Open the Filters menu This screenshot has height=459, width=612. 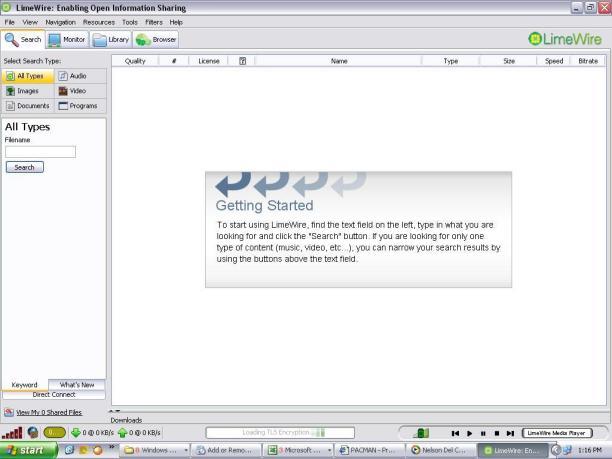click(154, 22)
